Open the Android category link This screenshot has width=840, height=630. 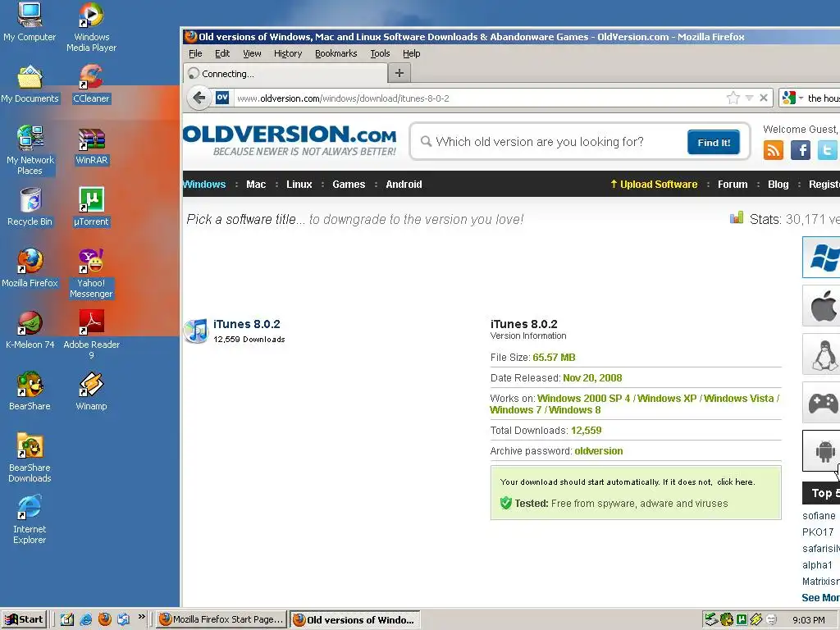(x=404, y=185)
